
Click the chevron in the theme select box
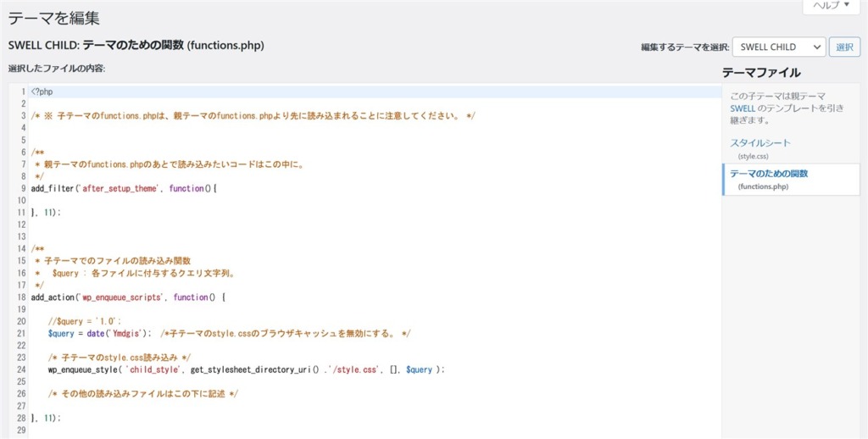[816, 47]
